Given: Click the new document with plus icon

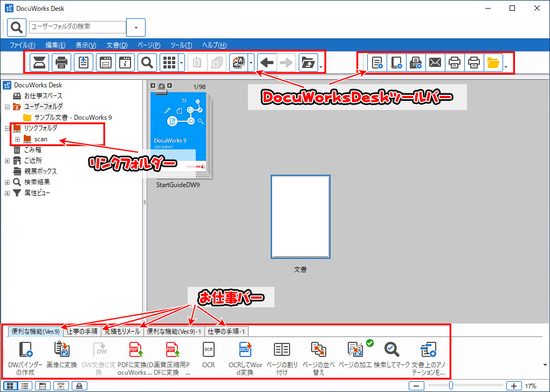Looking at the screenshot, I should pos(377,63).
